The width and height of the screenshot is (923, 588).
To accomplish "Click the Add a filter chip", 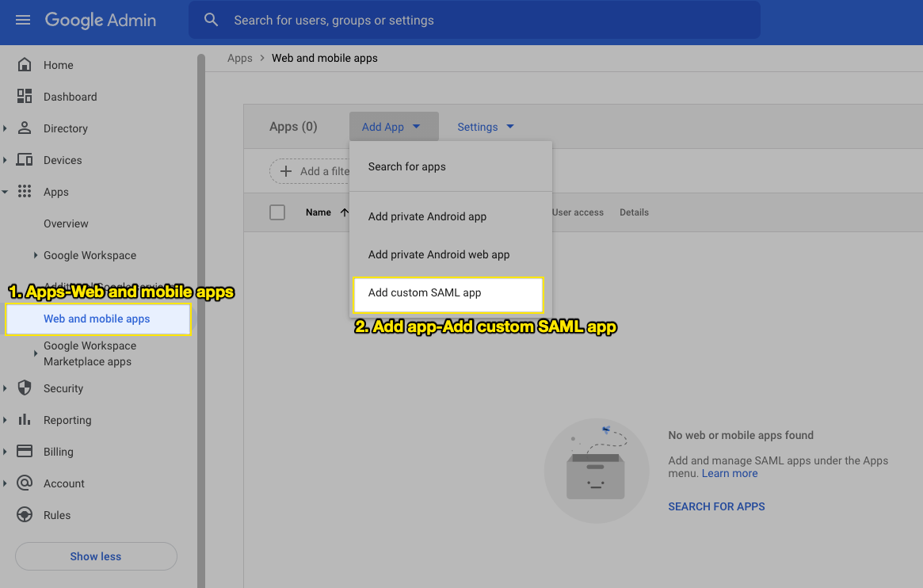I will (311, 171).
